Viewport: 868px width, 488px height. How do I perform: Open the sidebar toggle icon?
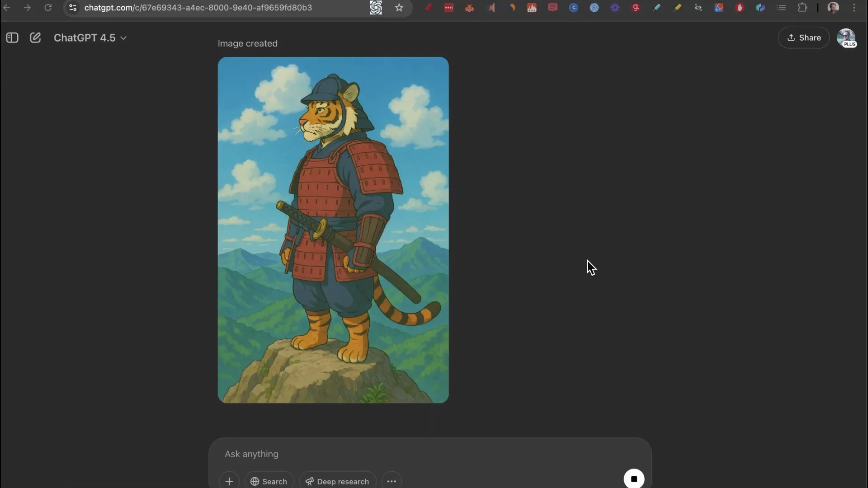pyautogui.click(x=12, y=38)
